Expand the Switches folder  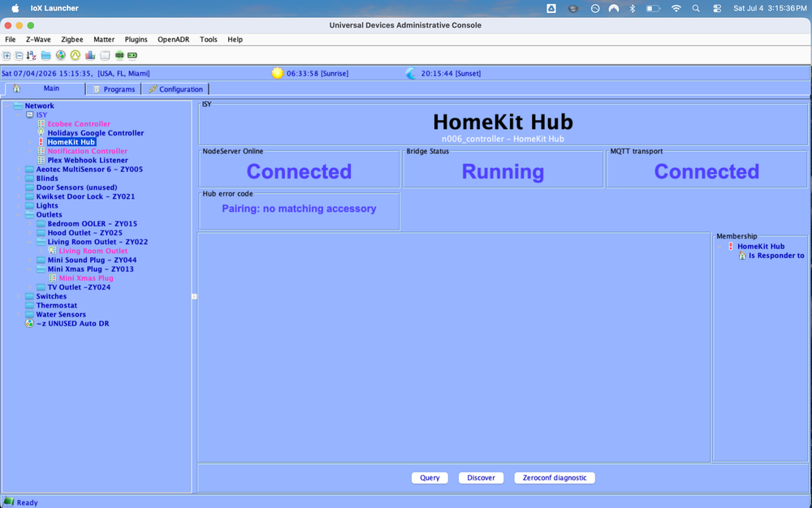tap(19, 296)
